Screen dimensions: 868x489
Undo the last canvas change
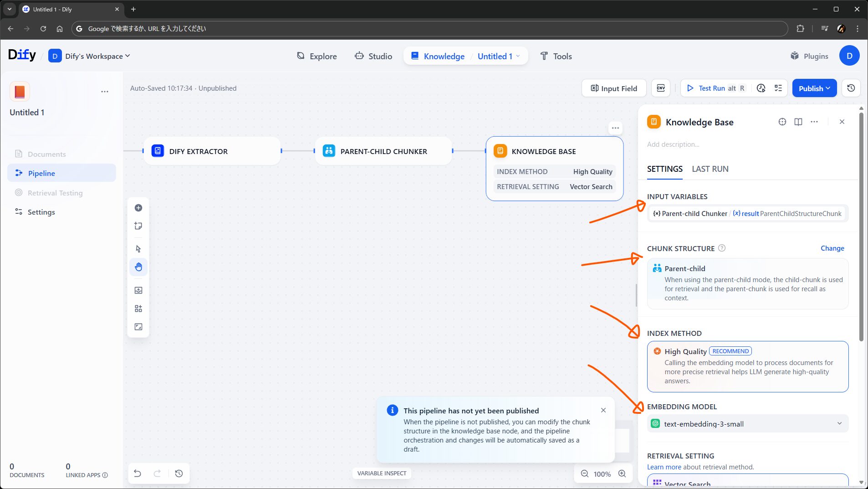pyautogui.click(x=138, y=474)
